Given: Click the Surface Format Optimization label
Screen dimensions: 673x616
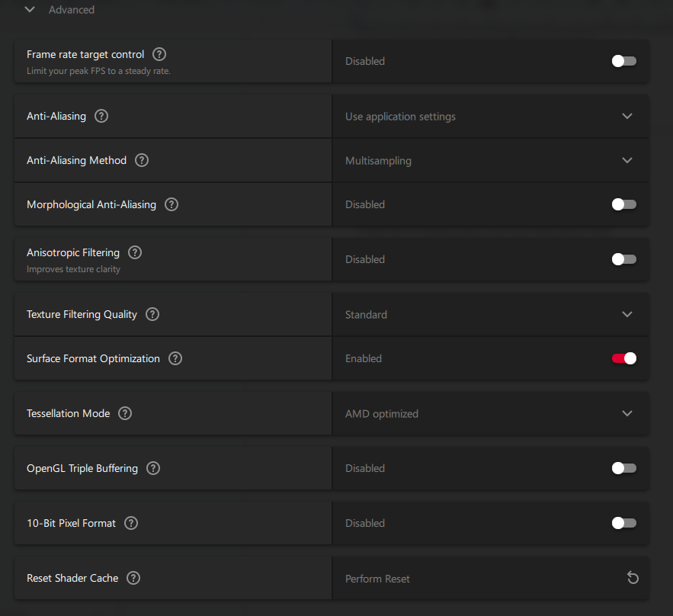Looking at the screenshot, I should (x=93, y=358).
